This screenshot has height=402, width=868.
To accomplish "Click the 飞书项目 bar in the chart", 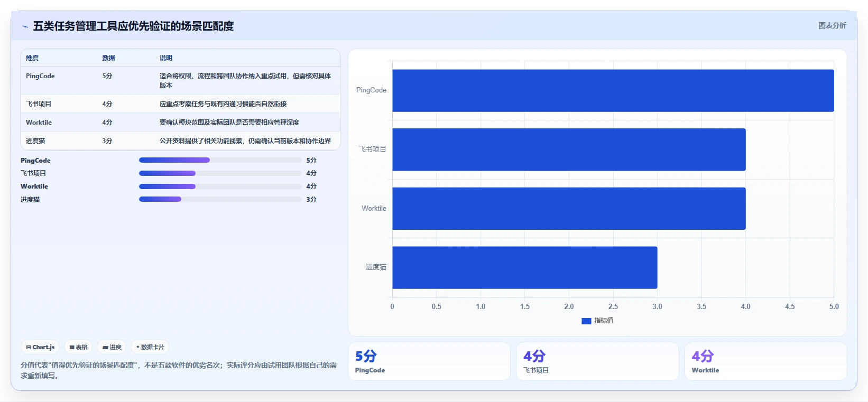I will coord(569,149).
